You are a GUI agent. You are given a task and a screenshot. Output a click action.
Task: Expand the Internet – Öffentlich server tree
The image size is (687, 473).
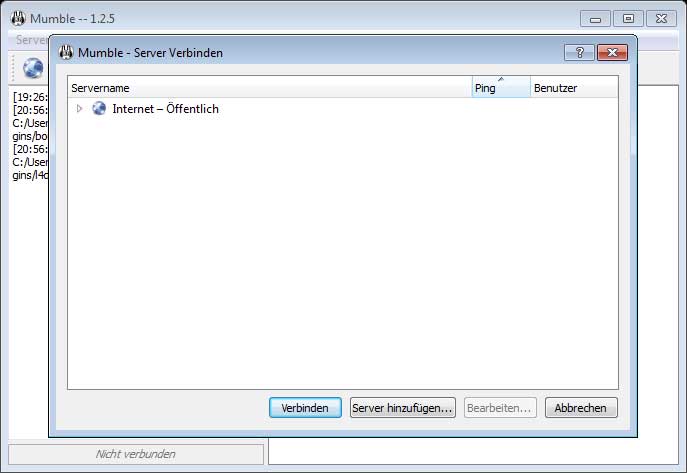(x=79, y=109)
